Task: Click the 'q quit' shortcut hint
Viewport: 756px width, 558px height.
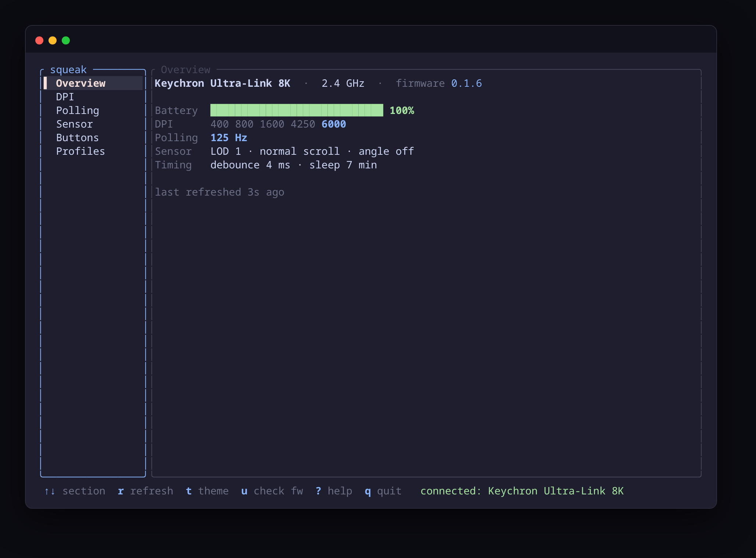Action: point(383,491)
